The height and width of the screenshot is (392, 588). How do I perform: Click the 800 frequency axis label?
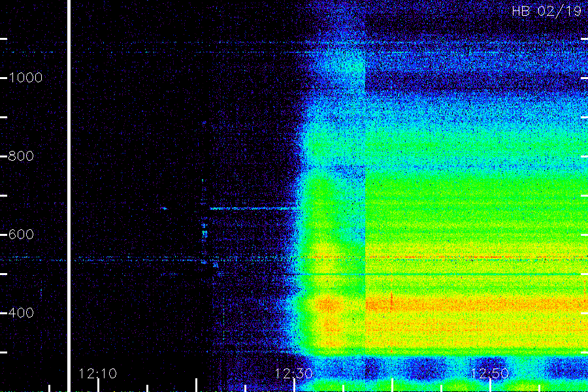[x=21, y=156]
